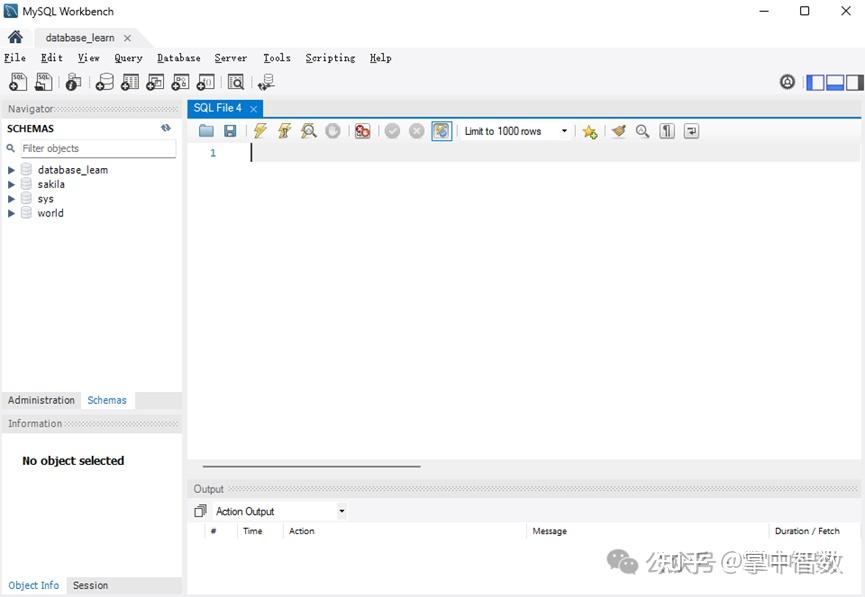Image resolution: width=865 pixels, height=597 pixels.
Task: Search table data toolbar icon
Action: [x=236, y=82]
